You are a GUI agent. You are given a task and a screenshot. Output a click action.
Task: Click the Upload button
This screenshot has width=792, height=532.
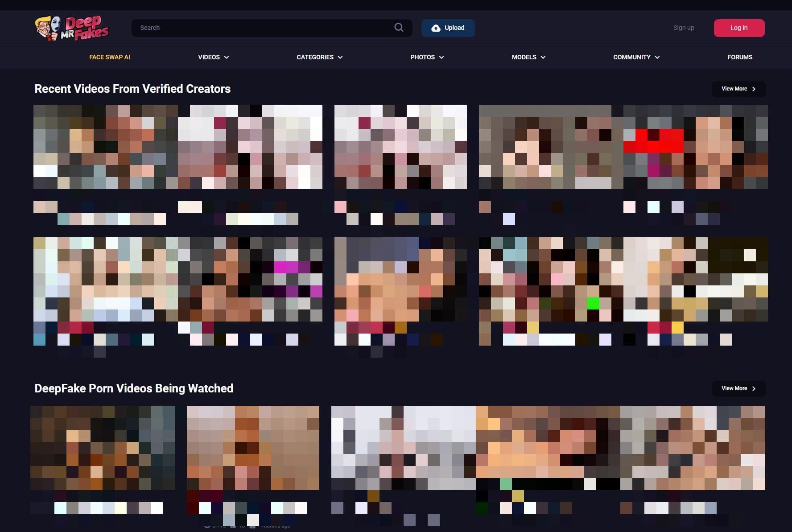tap(448, 28)
